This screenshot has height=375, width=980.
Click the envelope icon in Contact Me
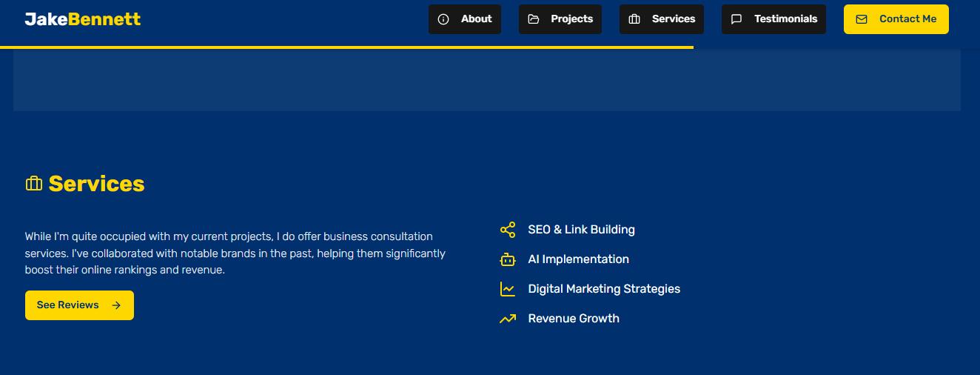(x=862, y=19)
